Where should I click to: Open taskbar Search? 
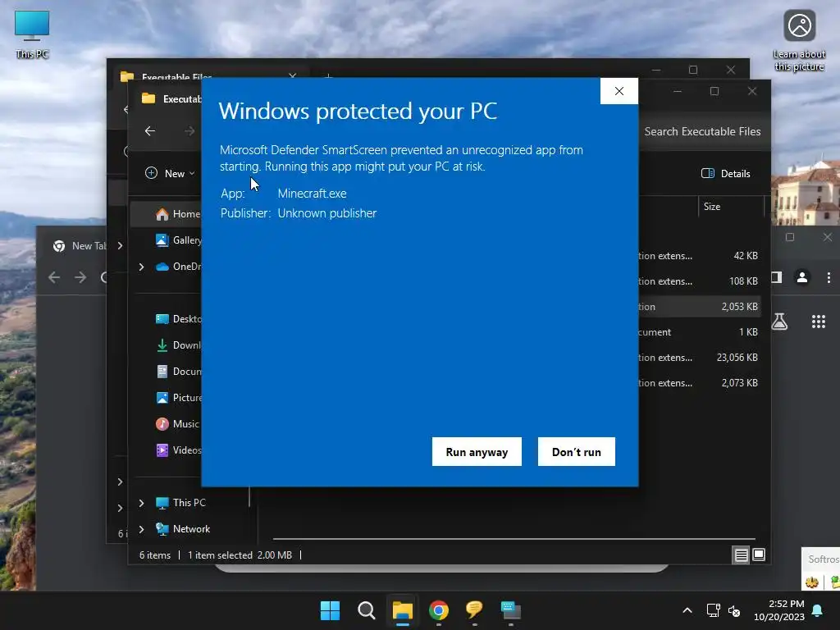click(x=367, y=610)
